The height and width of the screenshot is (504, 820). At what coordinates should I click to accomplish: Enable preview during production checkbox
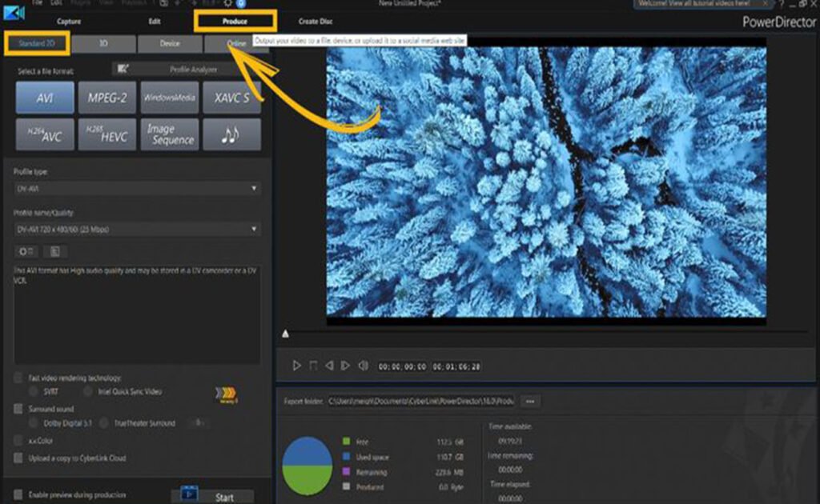tap(18, 494)
